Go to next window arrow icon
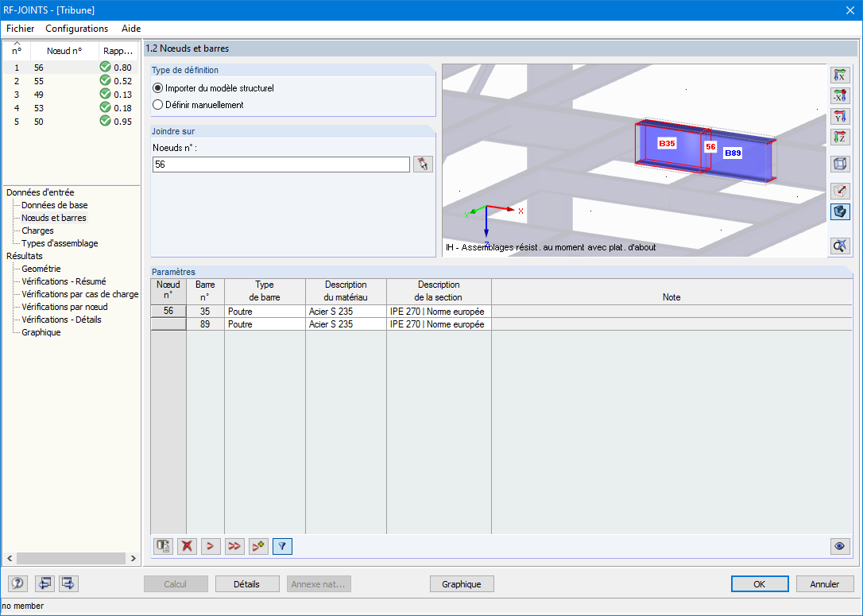The height and width of the screenshot is (616, 863). click(x=68, y=583)
